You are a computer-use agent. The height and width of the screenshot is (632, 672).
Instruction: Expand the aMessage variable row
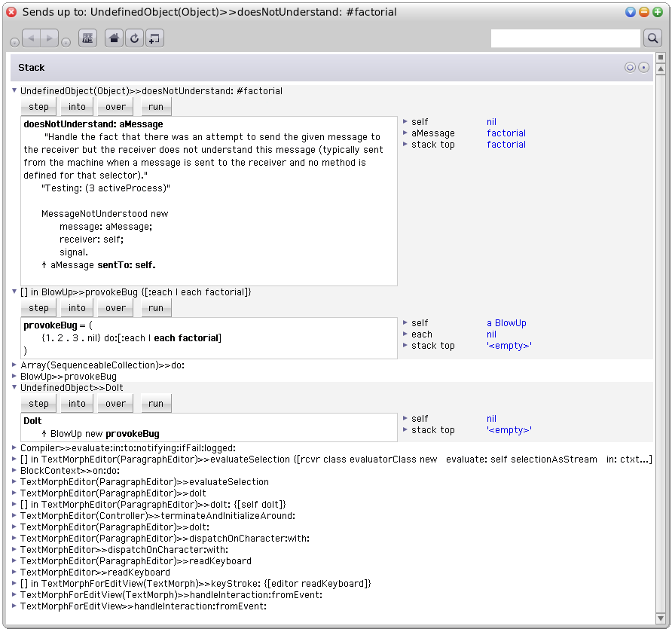point(405,133)
